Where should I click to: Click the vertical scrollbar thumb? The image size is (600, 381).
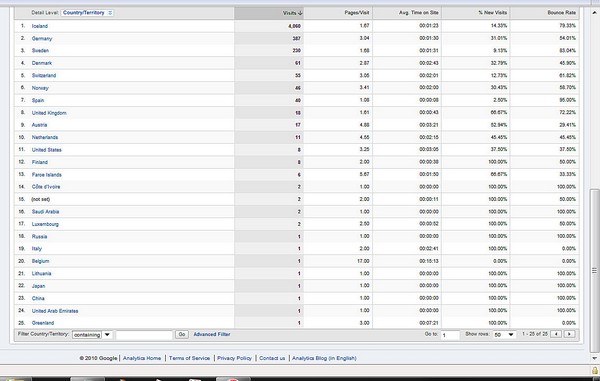click(594, 270)
